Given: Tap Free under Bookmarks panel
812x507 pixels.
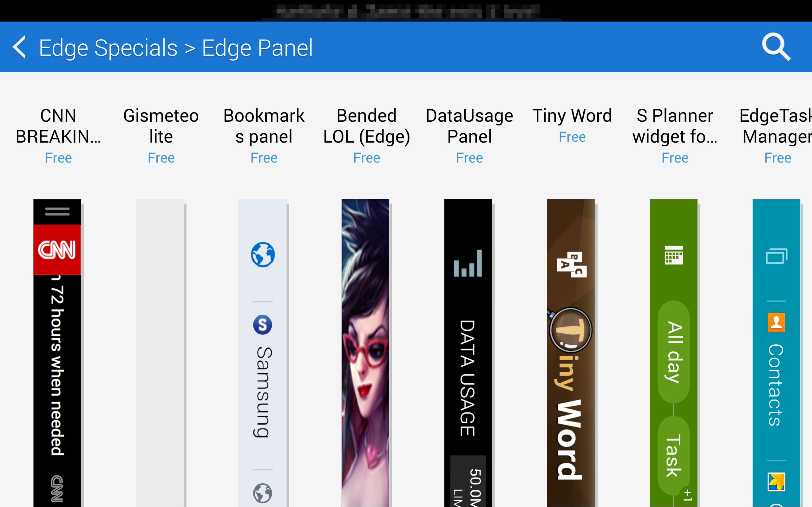Looking at the screenshot, I should (264, 158).
